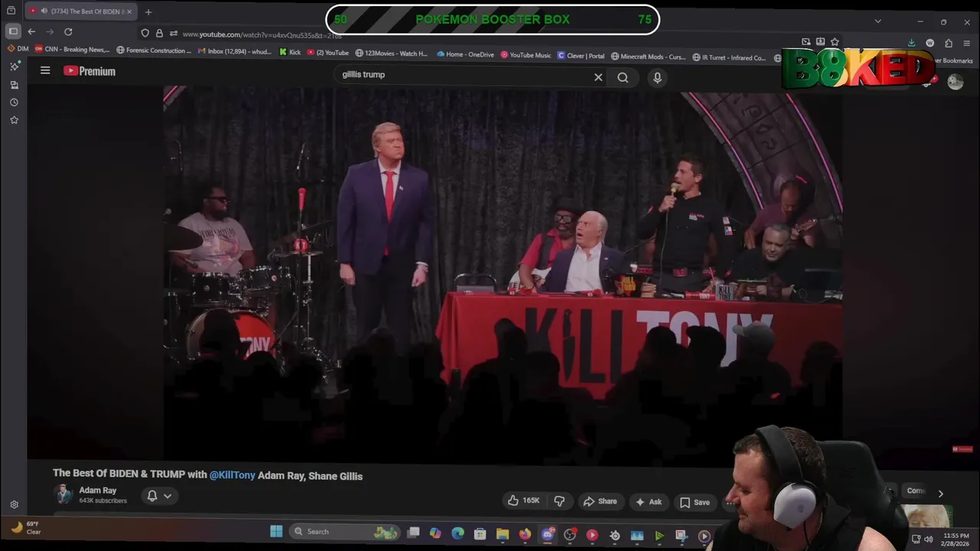Open Adam Ray channel avatar
The image size is (980, 551).
pos(64,494)
